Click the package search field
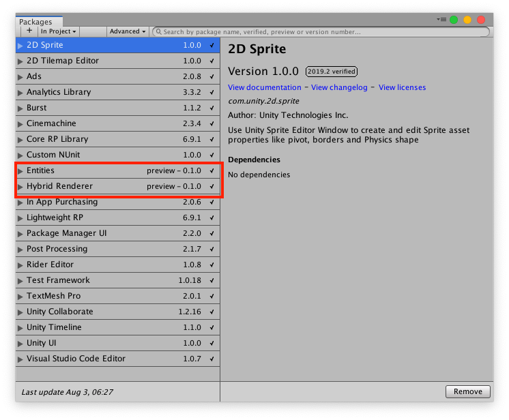This screenshot has height=420, width=509. [x=321, y=31]
